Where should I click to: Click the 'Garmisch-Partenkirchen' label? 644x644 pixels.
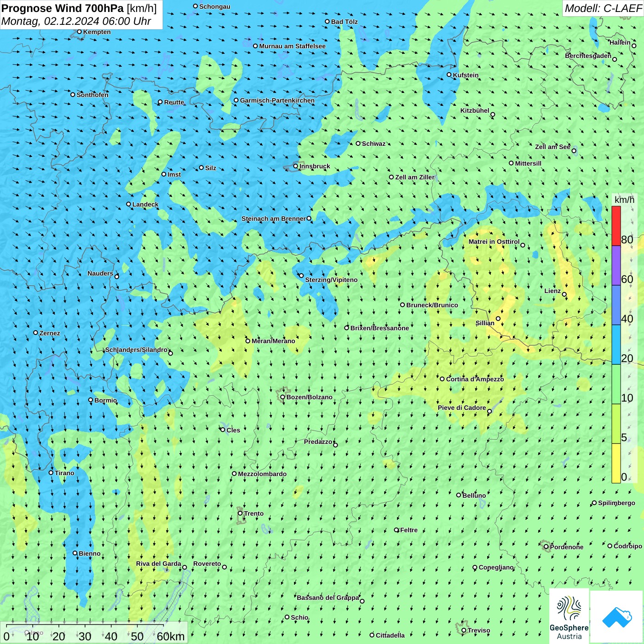pyautogui.click(x=277, y=100)
